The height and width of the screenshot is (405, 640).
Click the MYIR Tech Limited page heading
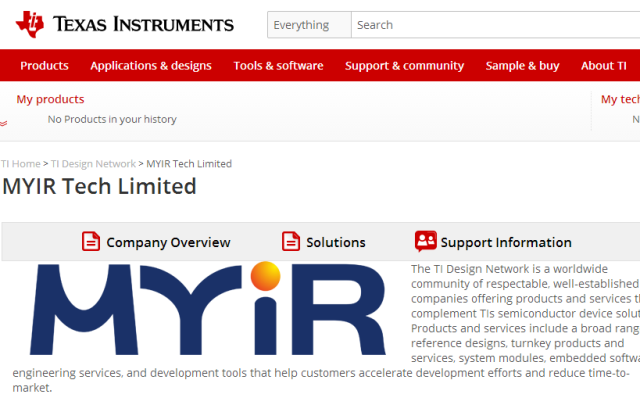pos(100,186)
